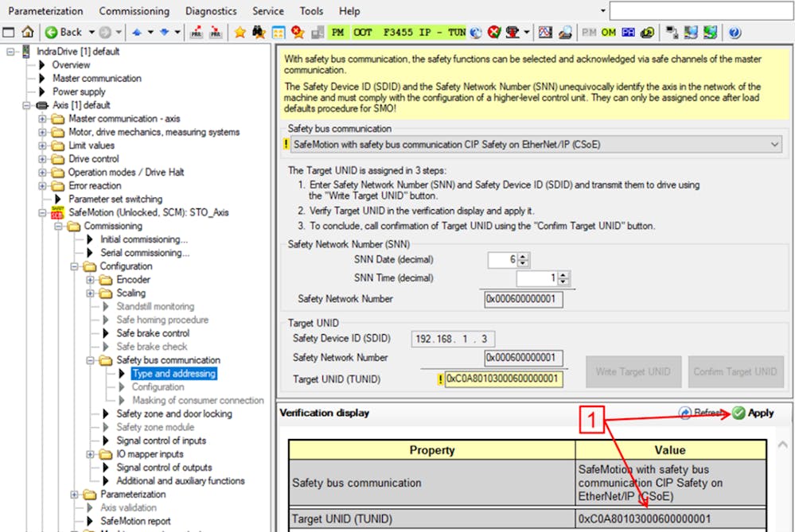
Task: Click Refresh in the Verification display
Action: [x=702, y=413]
